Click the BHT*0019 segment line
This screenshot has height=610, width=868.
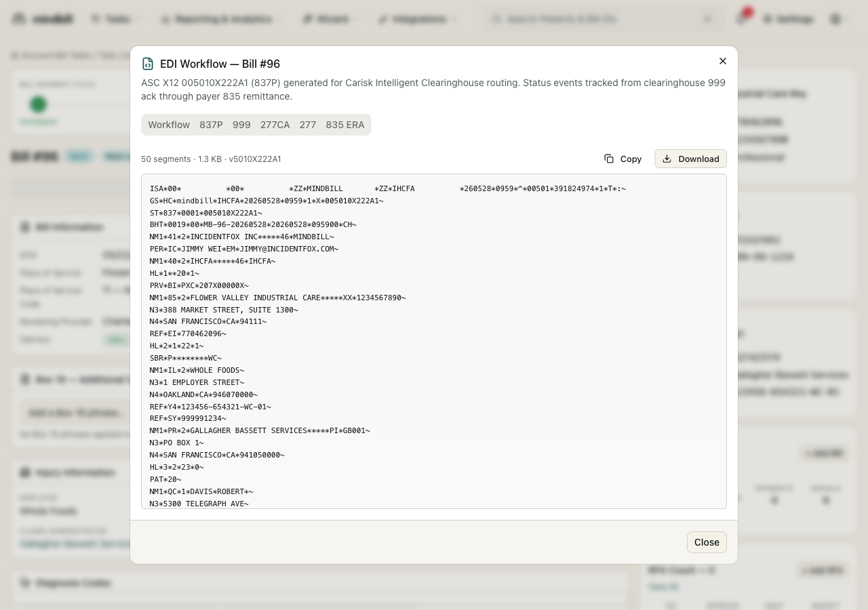click(x=253, y=225)
